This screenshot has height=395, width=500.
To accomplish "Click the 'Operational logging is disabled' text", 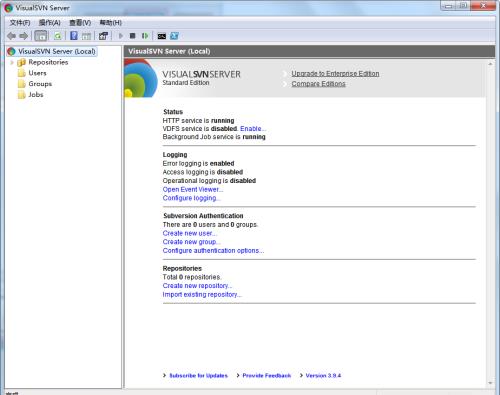I will 209,181.
